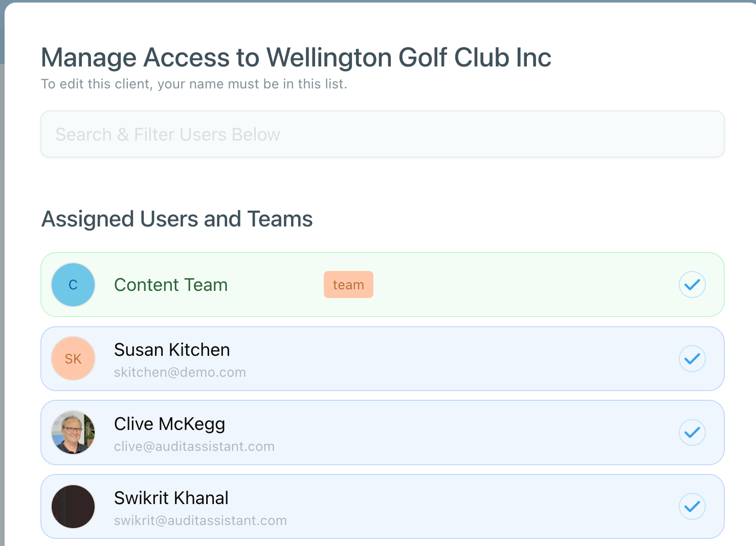Click the Search & Filter Users input field
The height and width of the screenshot is (546, 756).
click(383, 134)
